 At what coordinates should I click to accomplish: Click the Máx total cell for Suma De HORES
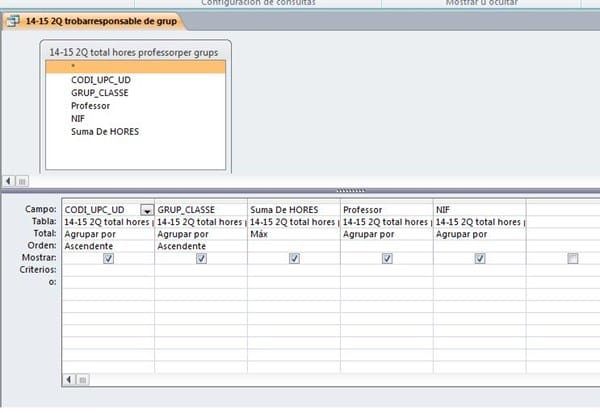click(x=294, y=234)
